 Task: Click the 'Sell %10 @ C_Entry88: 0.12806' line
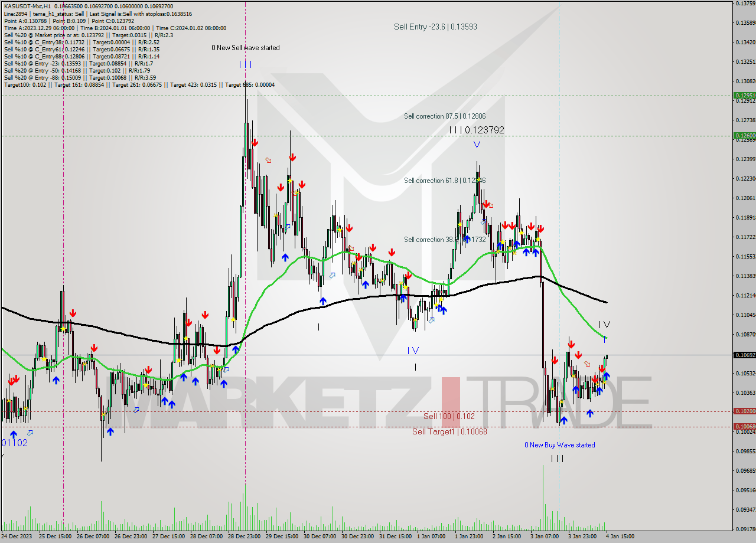coord(82,55)
